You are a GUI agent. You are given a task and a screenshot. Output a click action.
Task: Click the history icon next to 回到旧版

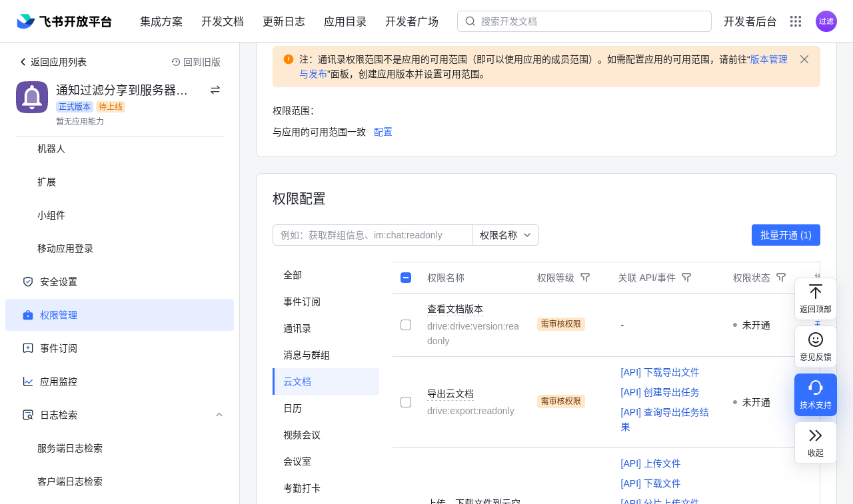pyautogui.click(x=176, y=62)
